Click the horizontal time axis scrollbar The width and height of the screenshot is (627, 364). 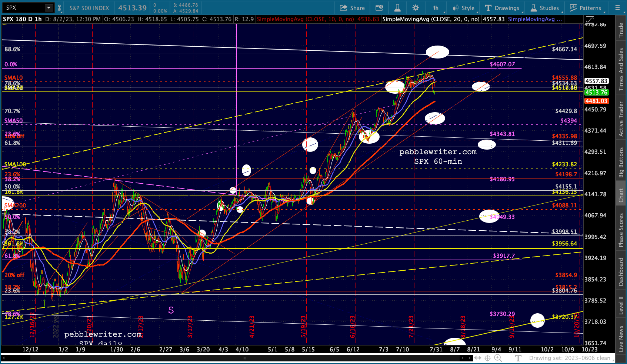click(244, 358)
